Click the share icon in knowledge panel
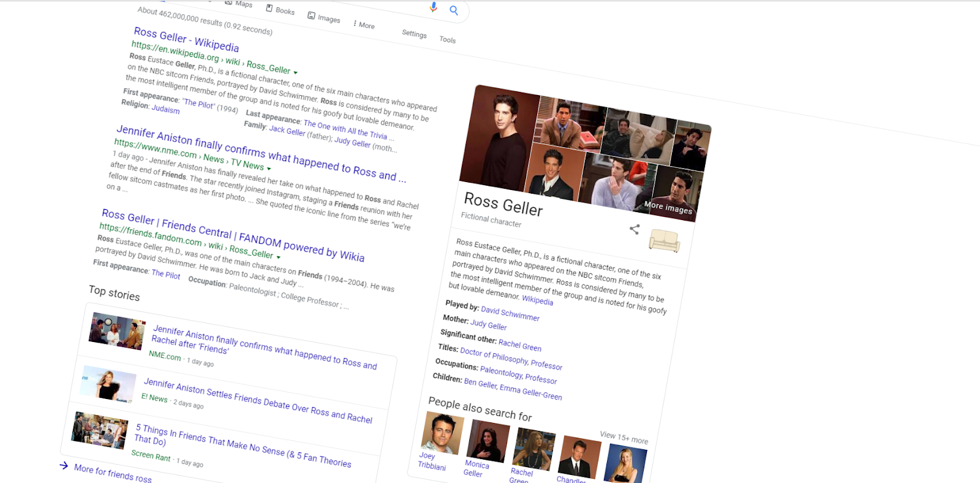Screen dimensions: 980x483 point(635,229)
